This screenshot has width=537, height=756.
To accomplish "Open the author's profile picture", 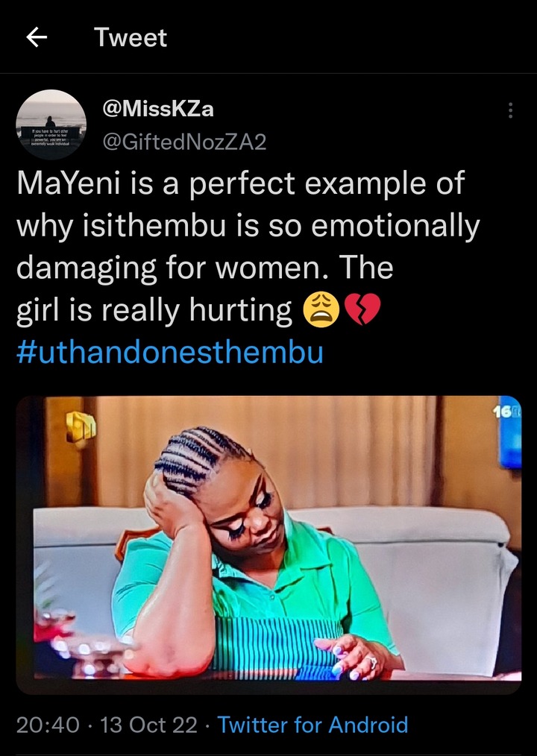I will coord(51,124).
